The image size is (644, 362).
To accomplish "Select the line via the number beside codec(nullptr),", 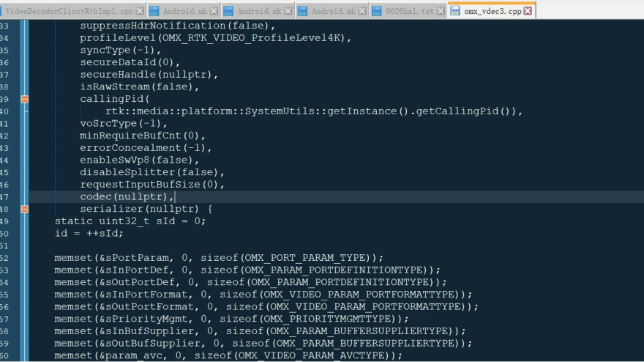I will (4, 196).
